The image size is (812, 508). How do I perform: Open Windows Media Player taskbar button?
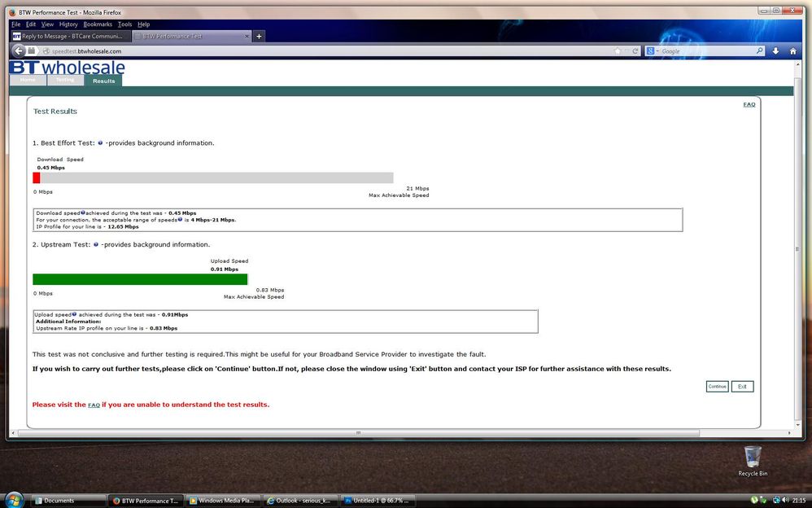(x=223, y=501)
